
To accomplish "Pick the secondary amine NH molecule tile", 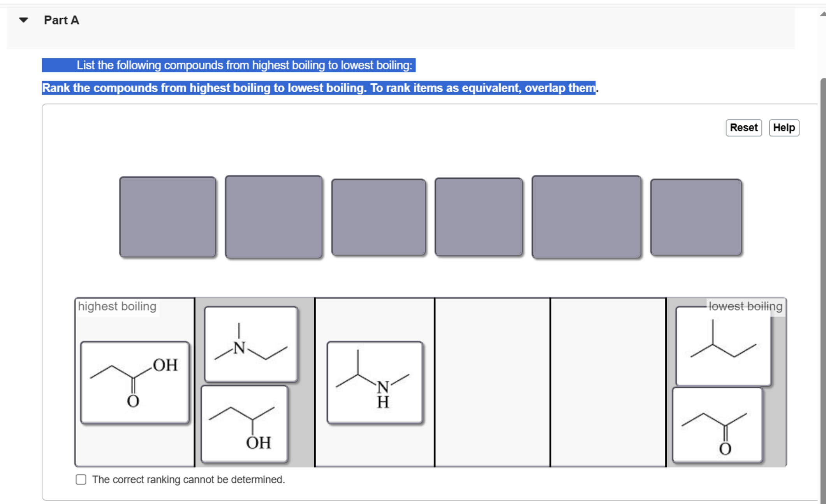I will (375, 382).
